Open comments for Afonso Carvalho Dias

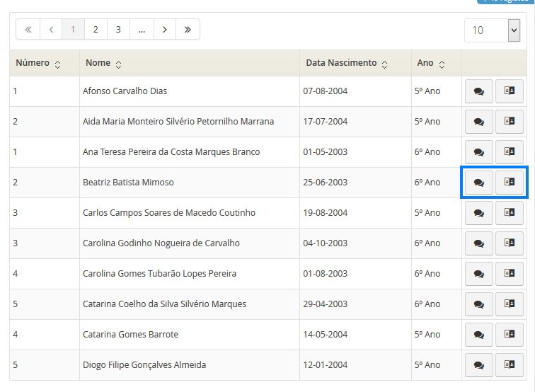[x=478, y=91]
